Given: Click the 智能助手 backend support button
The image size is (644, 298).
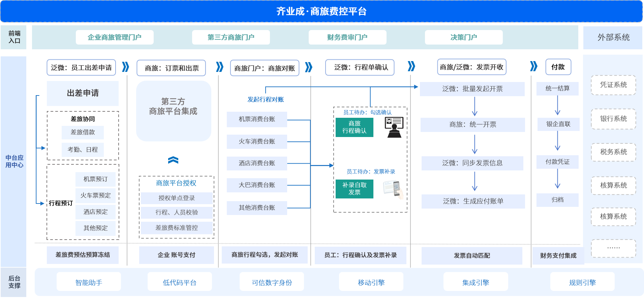Looking at the screenshot, I should click(89, 282).
